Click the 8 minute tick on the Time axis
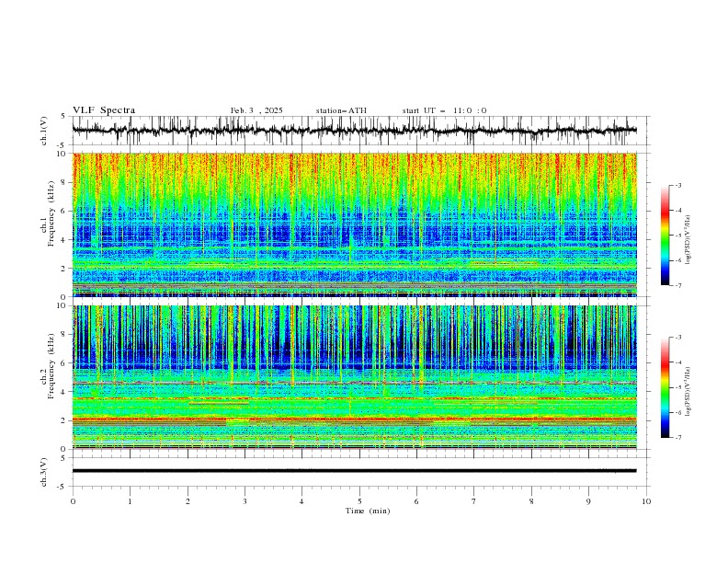The width and height of the screenshot is (728, 563). tap(531, 501)
